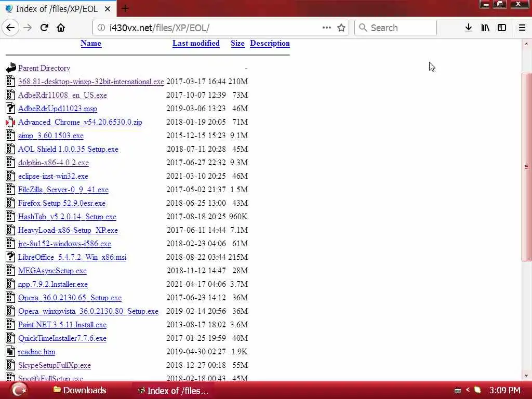
Task: Toggle the browser sidebar view
Action: pyautogui.click(x=502, y=28)
